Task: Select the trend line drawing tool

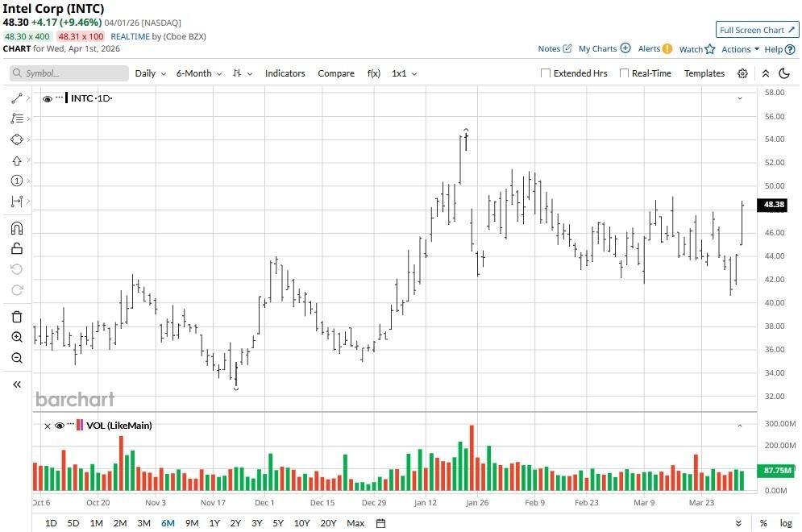Action: coord(16,98)
